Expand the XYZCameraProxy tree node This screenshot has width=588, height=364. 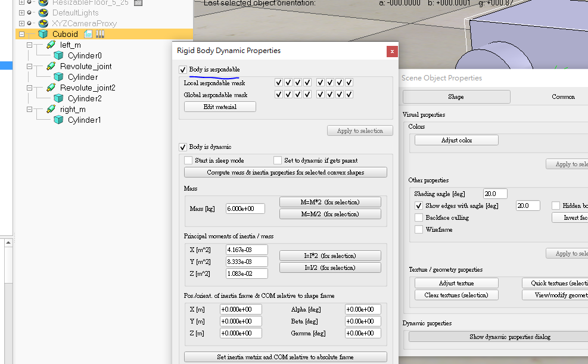(21, 23)
